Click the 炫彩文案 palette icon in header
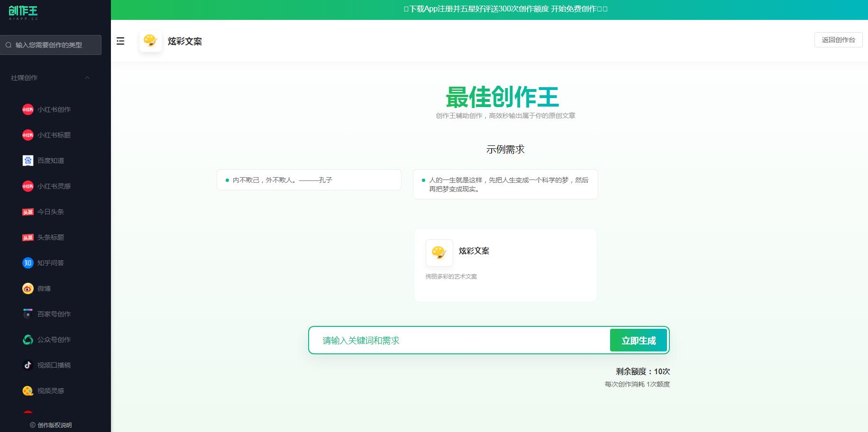 (151, 41)
